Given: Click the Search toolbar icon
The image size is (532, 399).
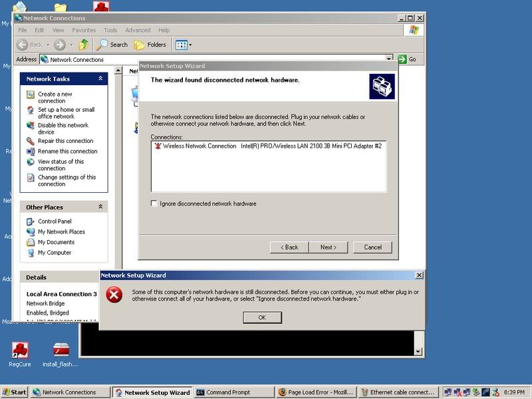Looking at the screenshot, I should (x=112, y=45).
